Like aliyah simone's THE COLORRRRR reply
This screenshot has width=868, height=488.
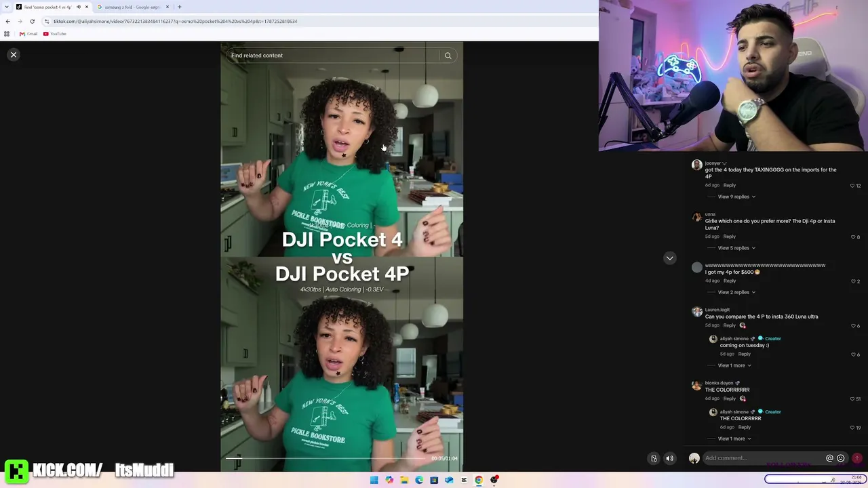coord(852,428)
